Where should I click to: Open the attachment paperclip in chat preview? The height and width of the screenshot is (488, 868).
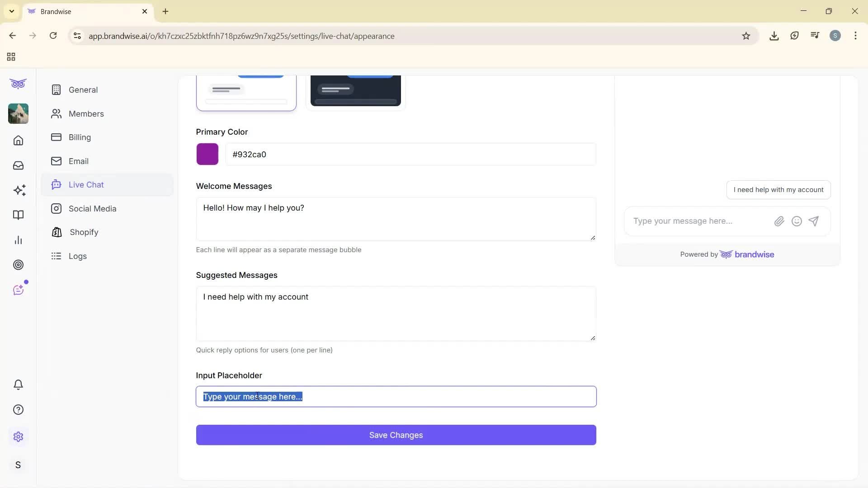click(779, 221)
